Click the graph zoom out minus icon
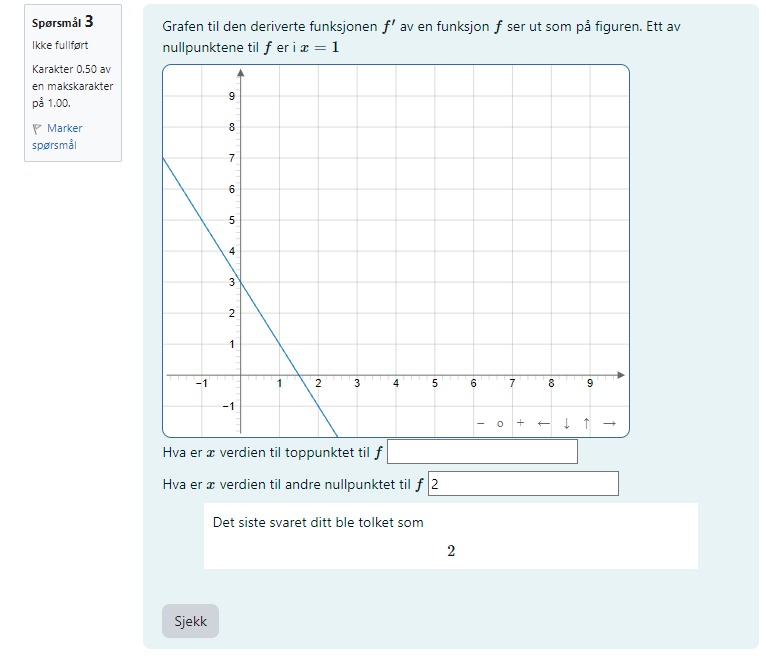This screenshot has width=766, height=662. (480, 424)
